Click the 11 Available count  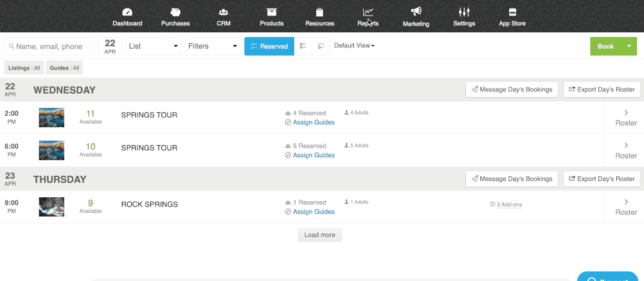point(90,117)
